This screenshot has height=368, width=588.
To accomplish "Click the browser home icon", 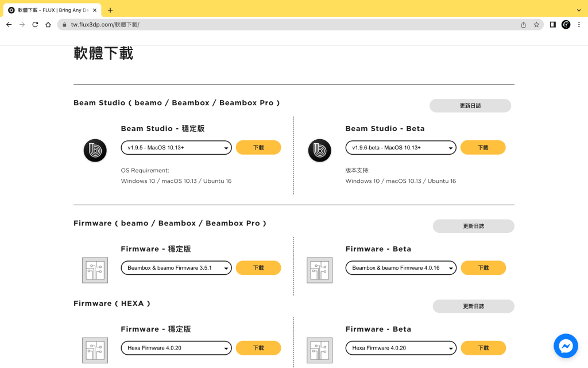I will tap(48, 25).
